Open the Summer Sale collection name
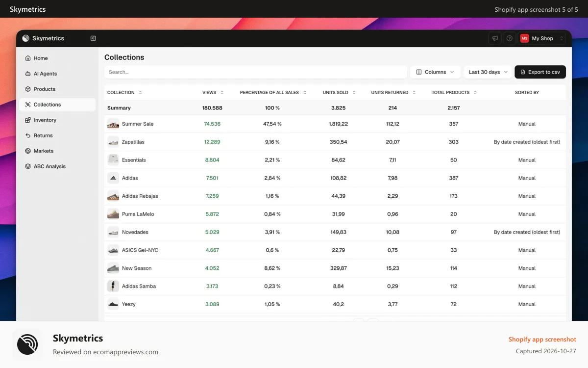This screenshot has width=588, height=368. (x=138, y=124)
